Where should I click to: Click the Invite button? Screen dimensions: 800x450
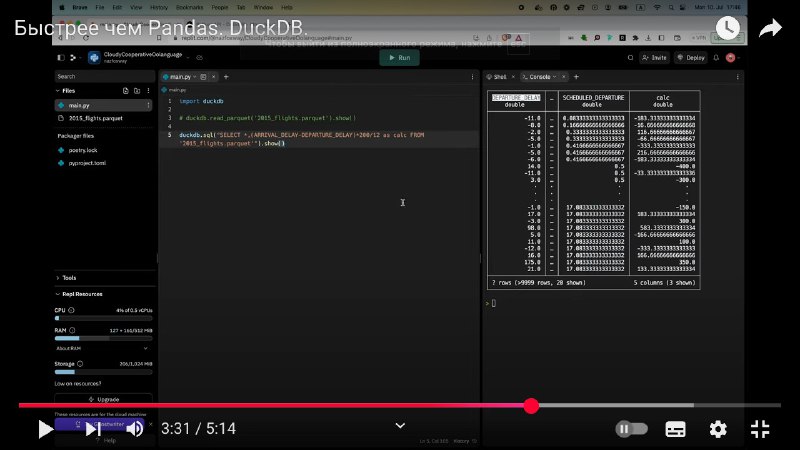[x=655, y=58]
